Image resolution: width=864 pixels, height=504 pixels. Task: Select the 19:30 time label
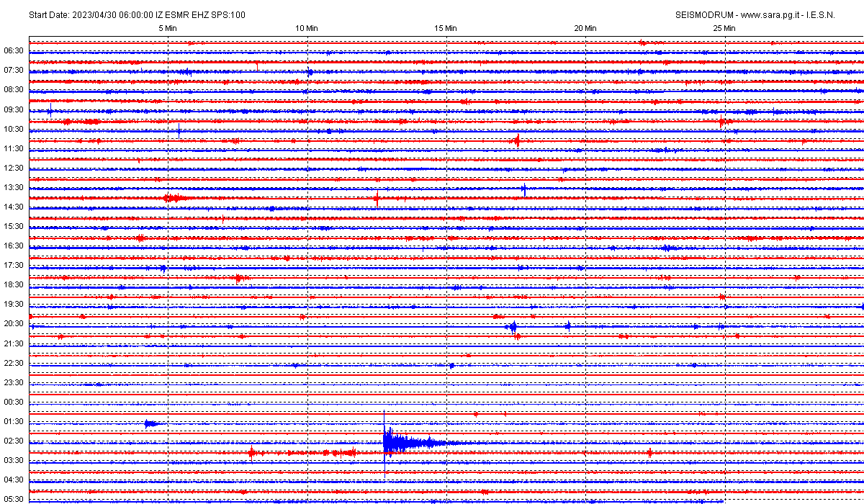pyautogui.click(x=14, y=305)
